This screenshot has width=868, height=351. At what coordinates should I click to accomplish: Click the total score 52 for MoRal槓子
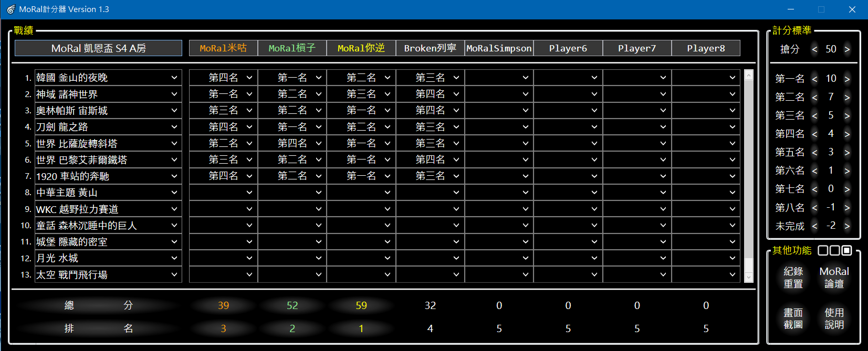(x=292, y=305)
